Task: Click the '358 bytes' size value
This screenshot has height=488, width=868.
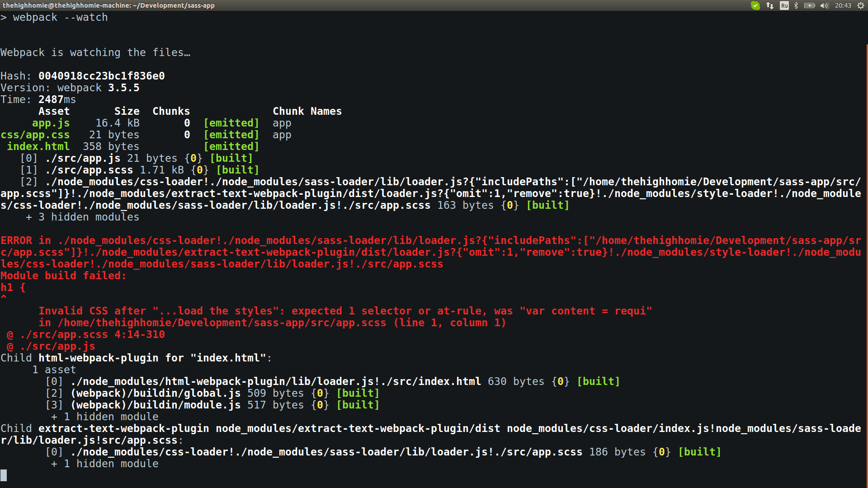Action: coord(111,146)
